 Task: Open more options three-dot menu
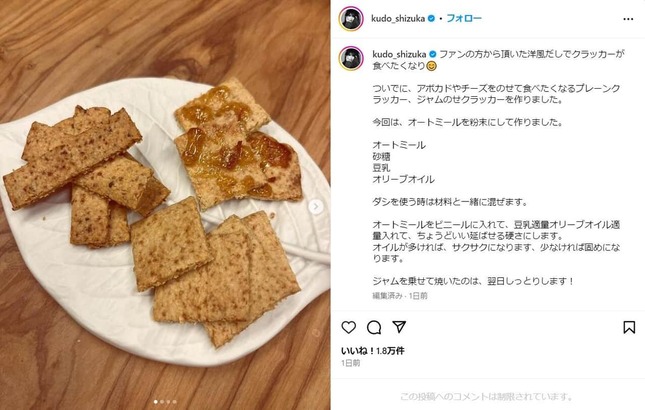point(628,19)
